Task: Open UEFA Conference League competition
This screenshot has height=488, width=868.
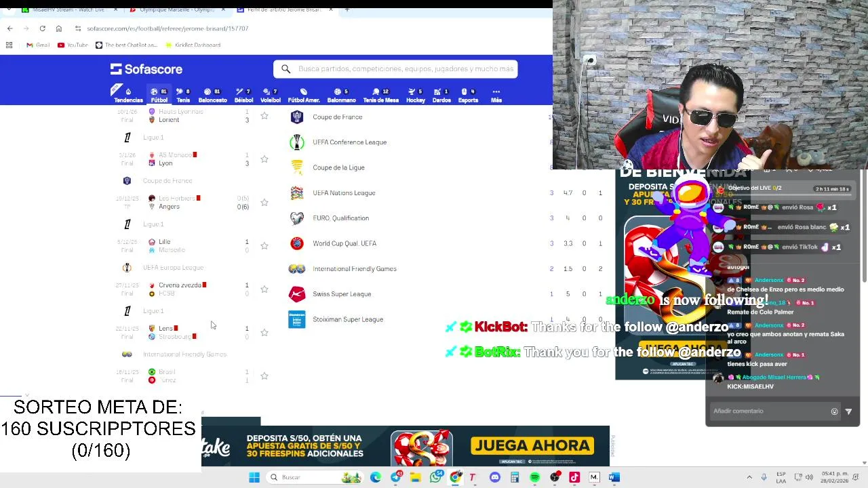Action: 420,142
